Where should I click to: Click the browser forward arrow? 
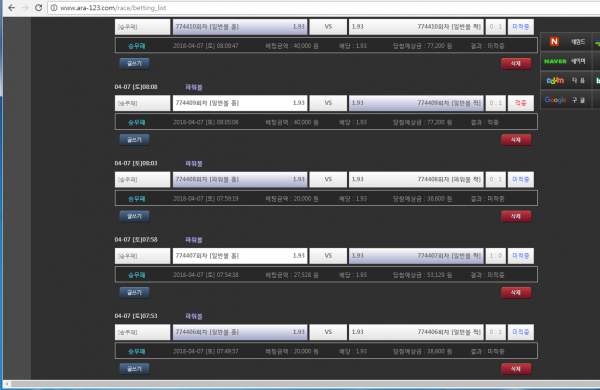pos(25,8)
